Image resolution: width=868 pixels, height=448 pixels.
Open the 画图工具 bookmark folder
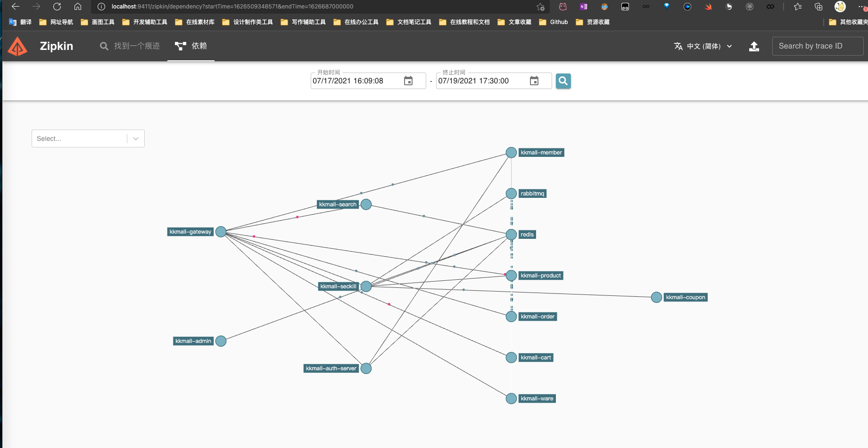point(98,22)
